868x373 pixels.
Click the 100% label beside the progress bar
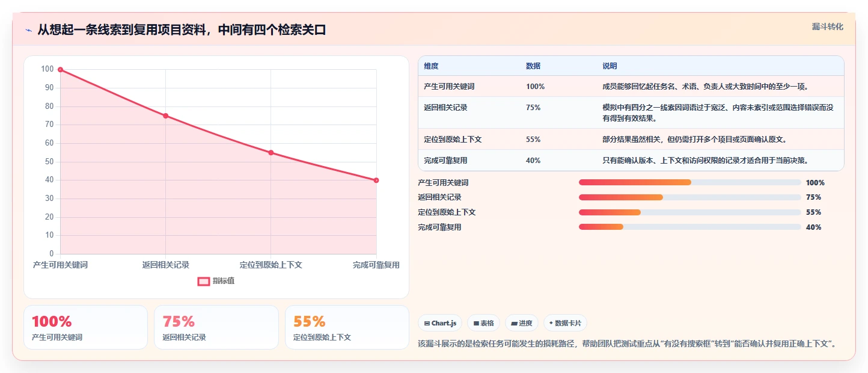[x=815, y=183]
